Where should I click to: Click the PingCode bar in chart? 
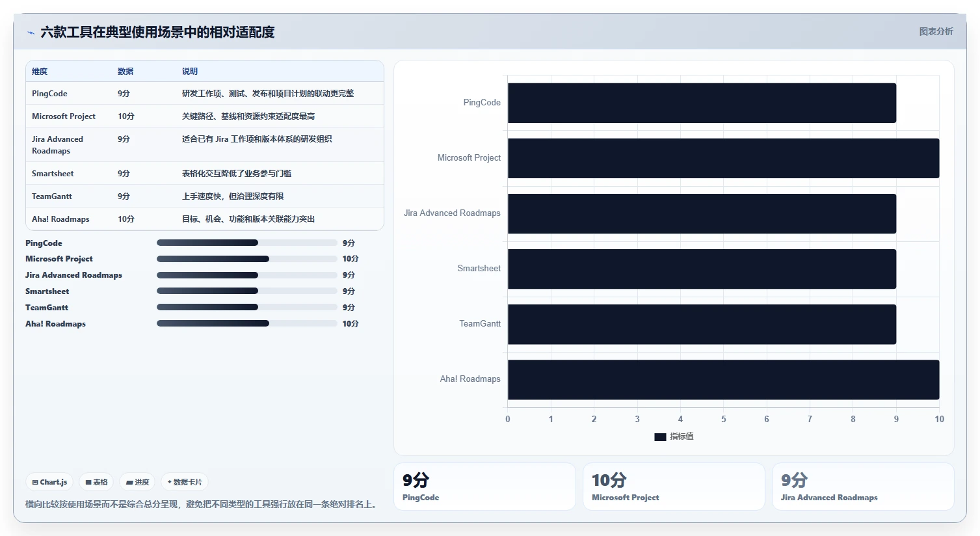702,103
